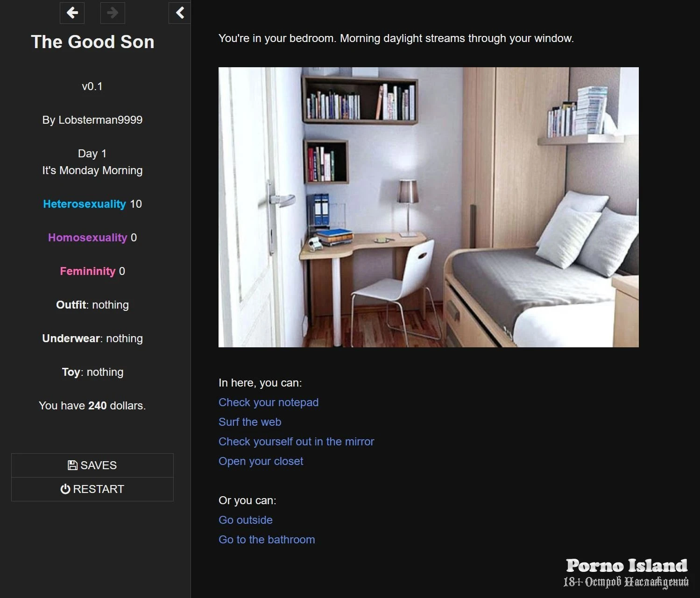Image resolution: width=700 pixels, height=598 pixels.
Task: Open the 'Surf the web' link
Action: click(x=249, y=422)
